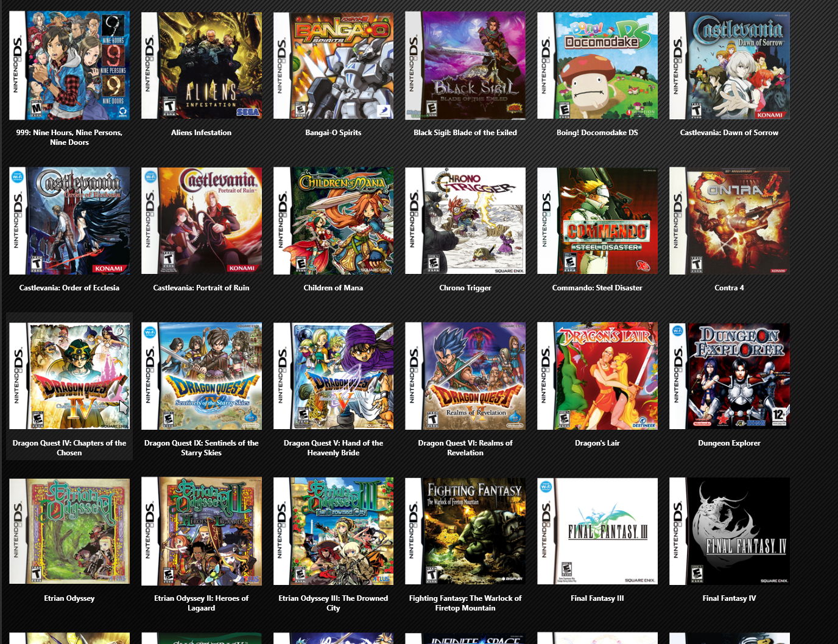Select the Aliens Infestation box art

pyautogui.click(x=202, y=65)
